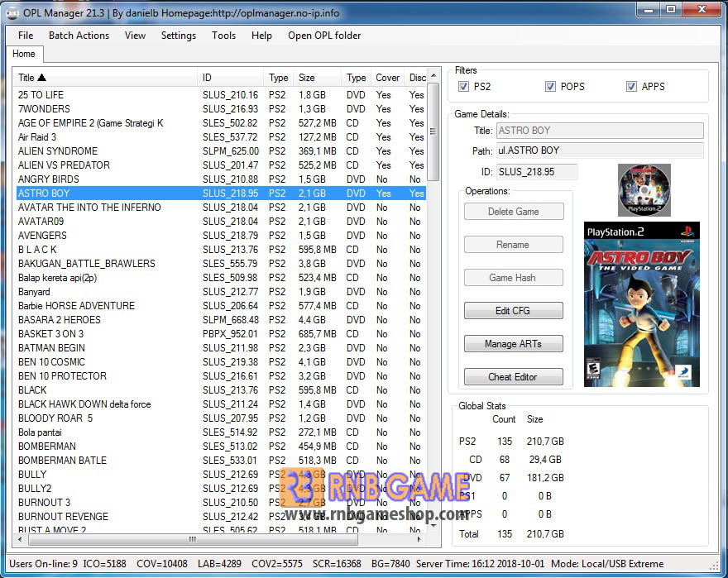Open the Cheat Editor
728x578 pixels.
514,376
